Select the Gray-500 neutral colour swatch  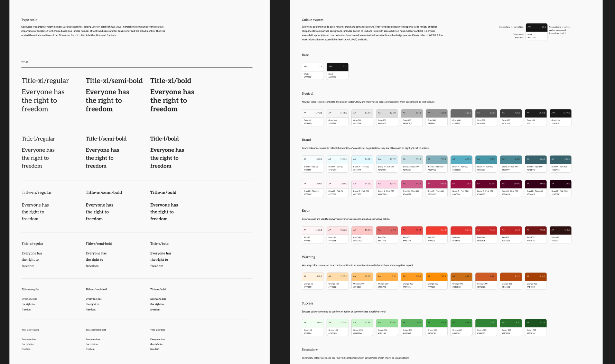(436, 117)
